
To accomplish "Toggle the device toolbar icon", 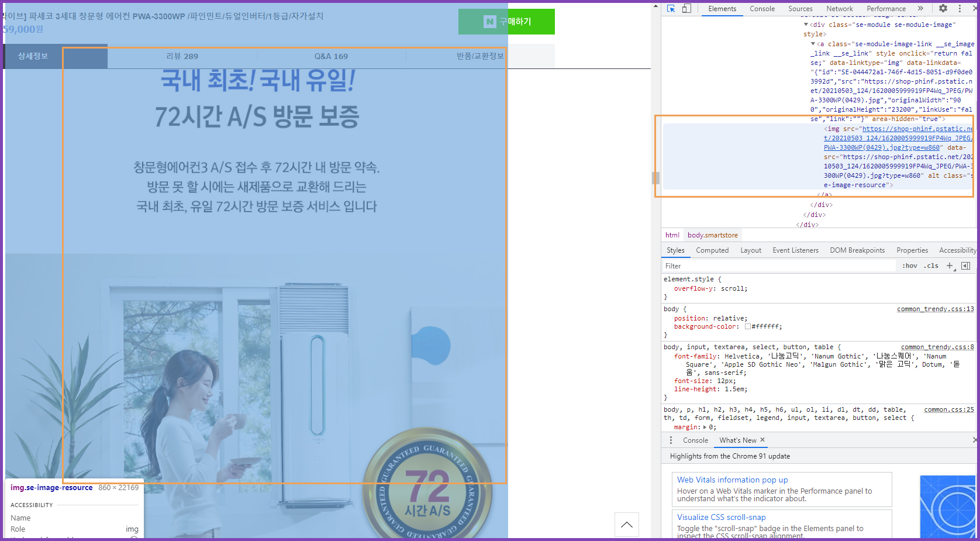I will pos(686,8).
